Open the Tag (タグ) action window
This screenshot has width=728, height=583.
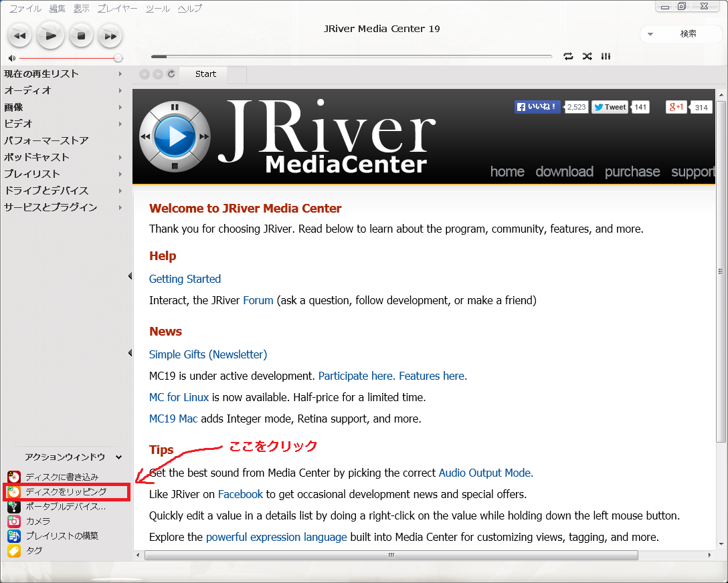pos(33,550)
